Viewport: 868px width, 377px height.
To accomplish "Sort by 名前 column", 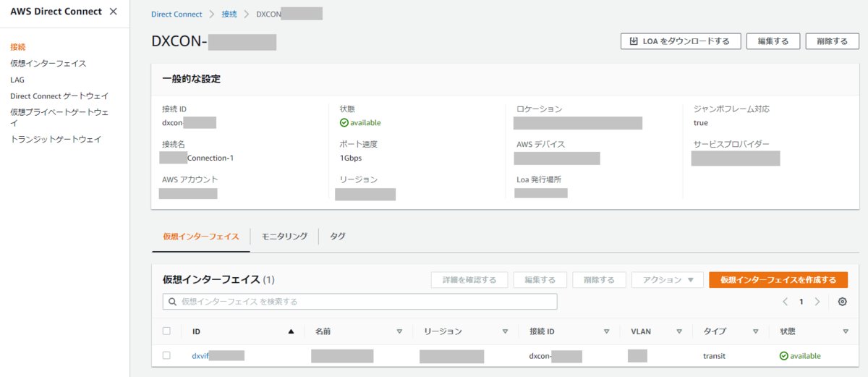I will [399, 331].
